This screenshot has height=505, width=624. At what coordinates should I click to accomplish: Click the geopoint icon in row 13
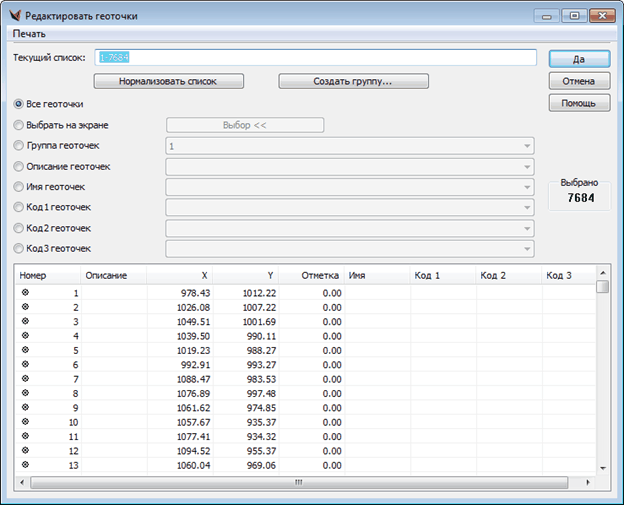click(x=25, y=464)
